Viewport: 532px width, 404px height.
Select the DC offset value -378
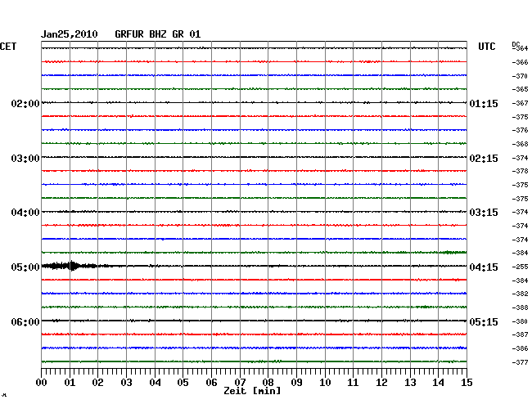click(520, 171)
